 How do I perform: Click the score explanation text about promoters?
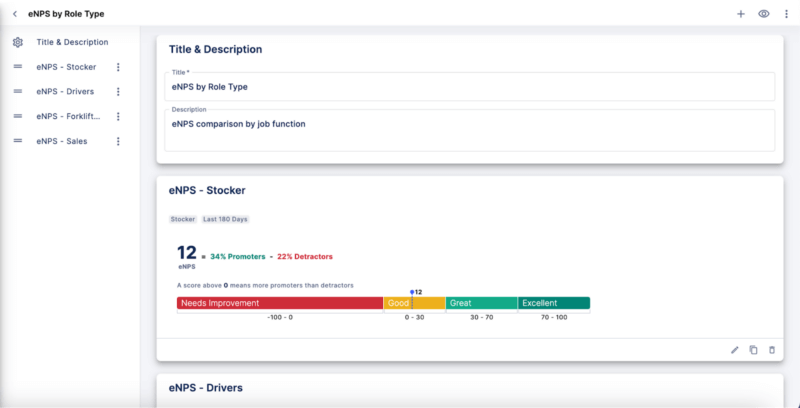tap(265, 285)
